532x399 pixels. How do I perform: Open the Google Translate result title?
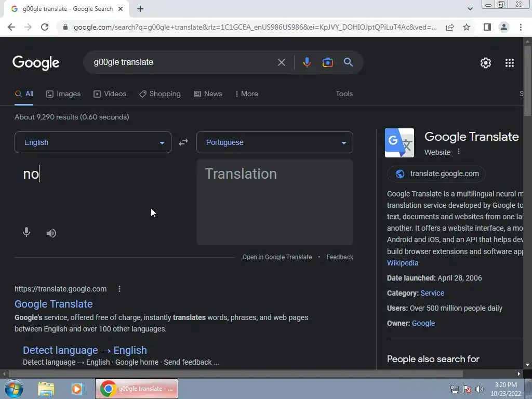(54, 304)
